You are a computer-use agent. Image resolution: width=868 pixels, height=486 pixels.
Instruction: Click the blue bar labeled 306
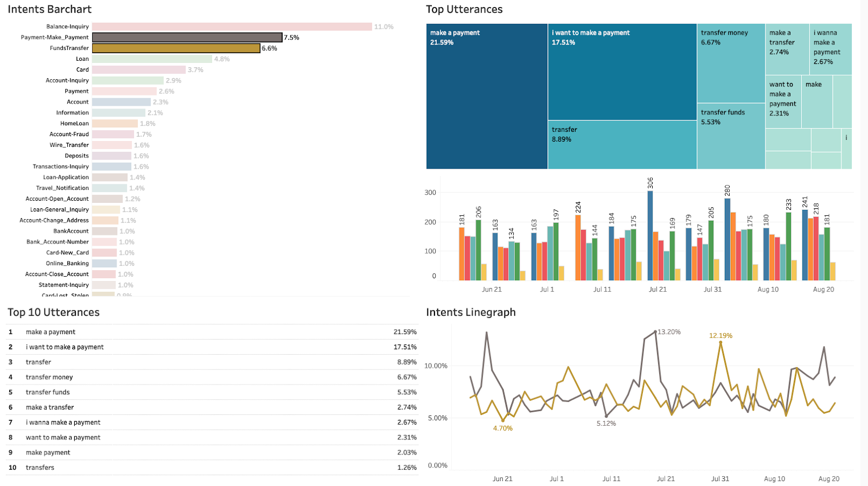click(x=650, y=235)
